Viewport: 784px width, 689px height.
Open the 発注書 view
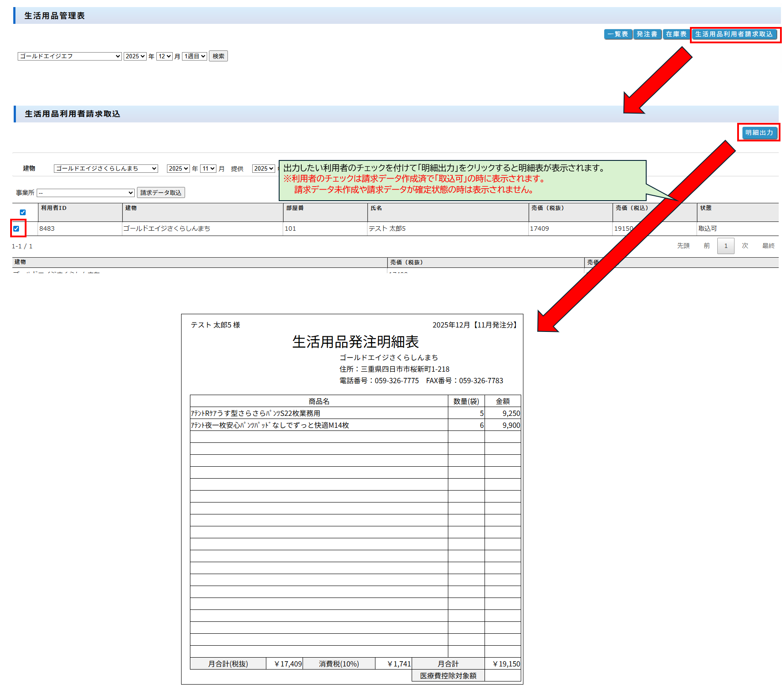coord(647,34)
